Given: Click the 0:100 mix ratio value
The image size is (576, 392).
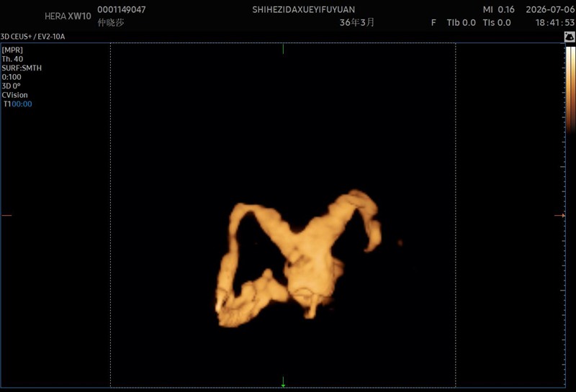Looking at the screenshot, I should pyautogui.click(x=12, y=77).
